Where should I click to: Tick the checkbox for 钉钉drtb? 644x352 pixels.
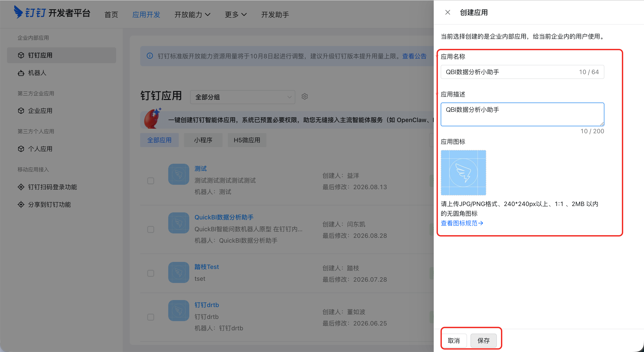pyautogui.click(x=151, y=317)
